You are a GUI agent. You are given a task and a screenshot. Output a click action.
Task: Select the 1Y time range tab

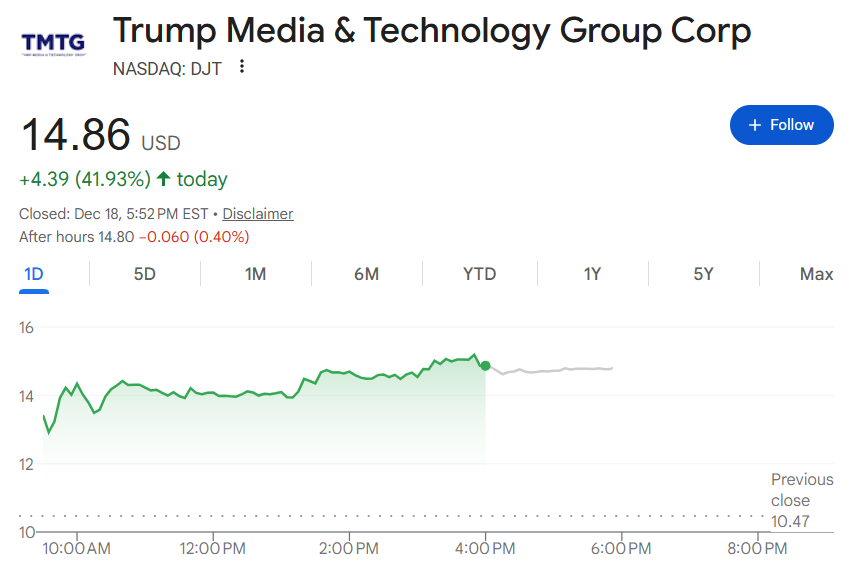coord(592,274)
